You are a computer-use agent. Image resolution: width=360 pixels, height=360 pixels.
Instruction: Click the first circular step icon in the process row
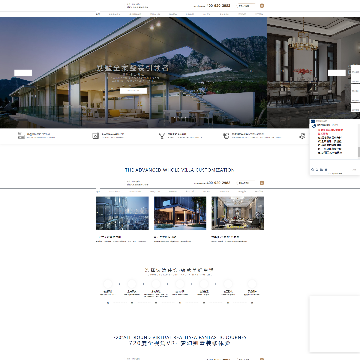(108, 284)
